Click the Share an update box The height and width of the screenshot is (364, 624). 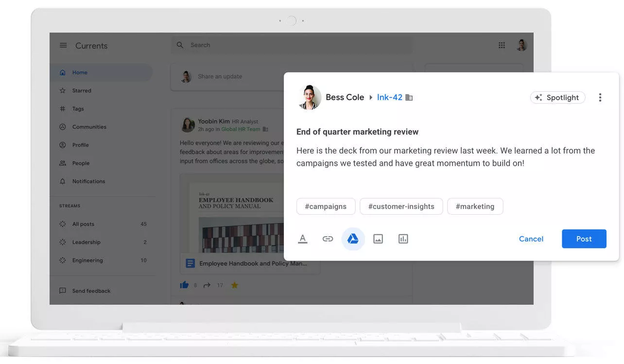pos(227,76)
